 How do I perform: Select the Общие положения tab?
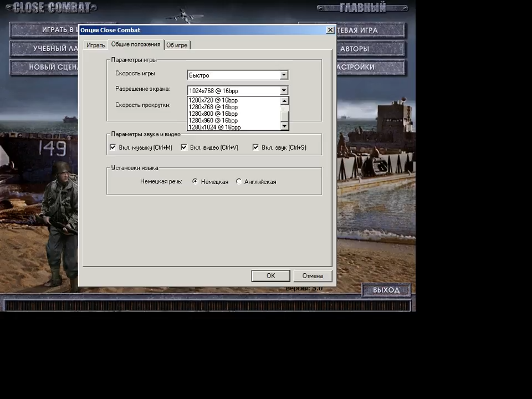coord(136,44)
